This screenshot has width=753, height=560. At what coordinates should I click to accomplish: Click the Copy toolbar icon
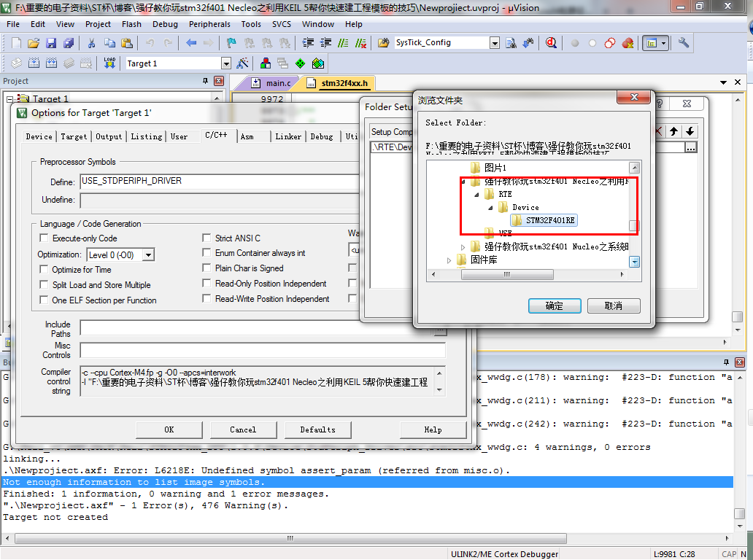tap(109, 43)
